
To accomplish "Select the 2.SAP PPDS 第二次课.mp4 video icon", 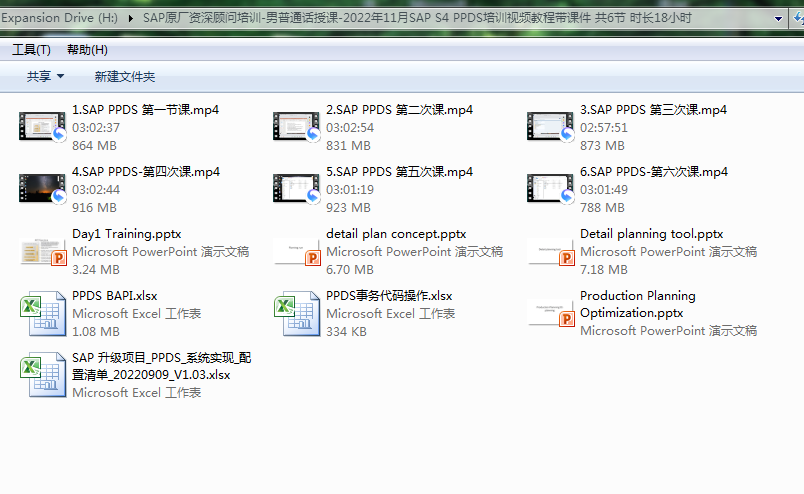I will [296, 127].
